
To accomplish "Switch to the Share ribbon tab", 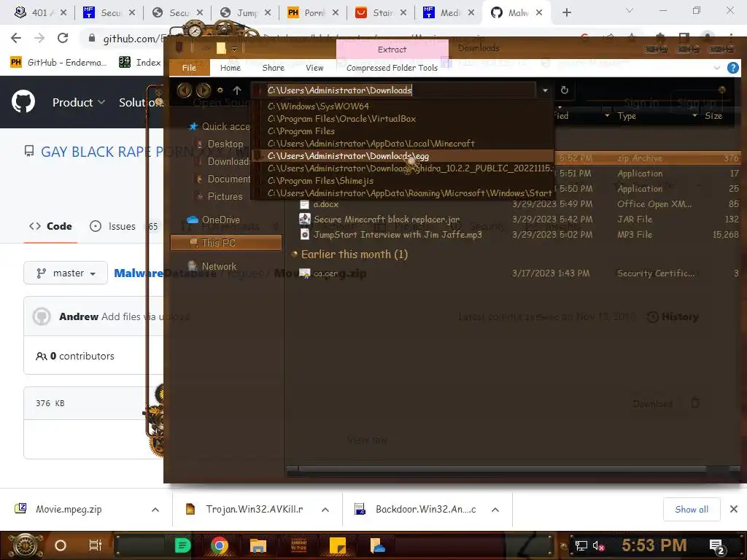I will tap(273, 68).
